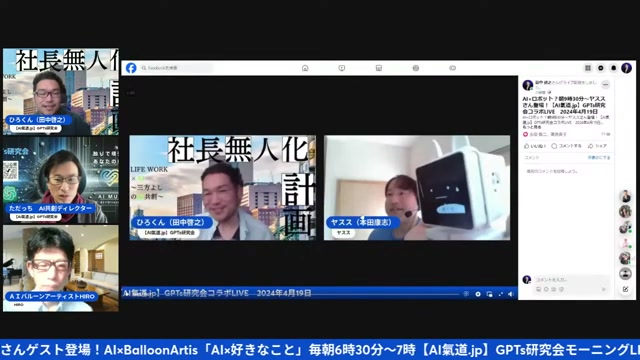This screenshot has height=360, width=640.
Task: Mute the video with the speaker icon
Action: pyautogui.click(x=511, y=294)
